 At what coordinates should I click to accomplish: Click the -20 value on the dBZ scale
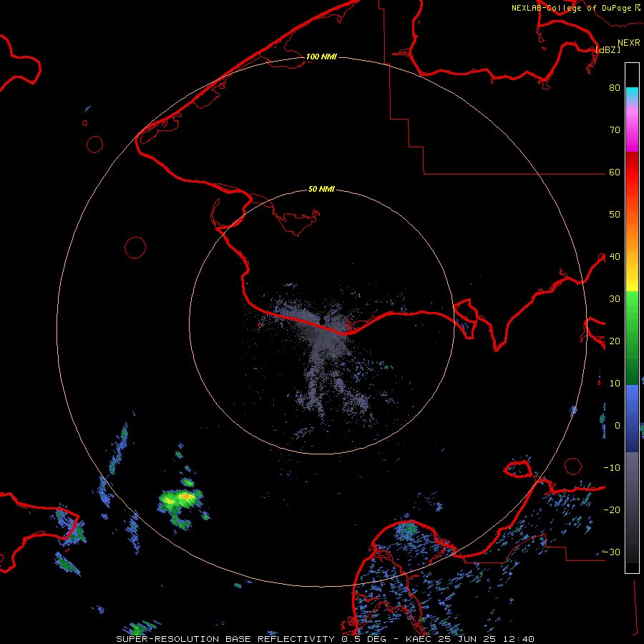click(612, 509)
